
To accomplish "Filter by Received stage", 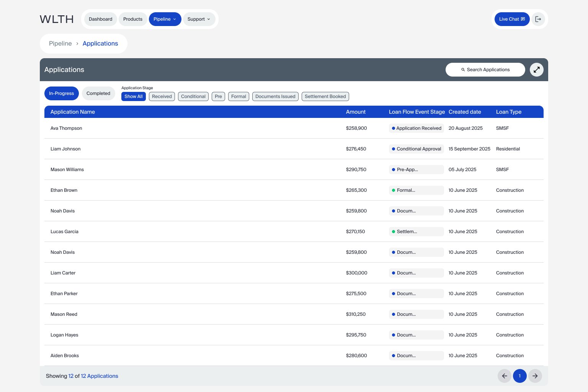I will pos(162,96).
